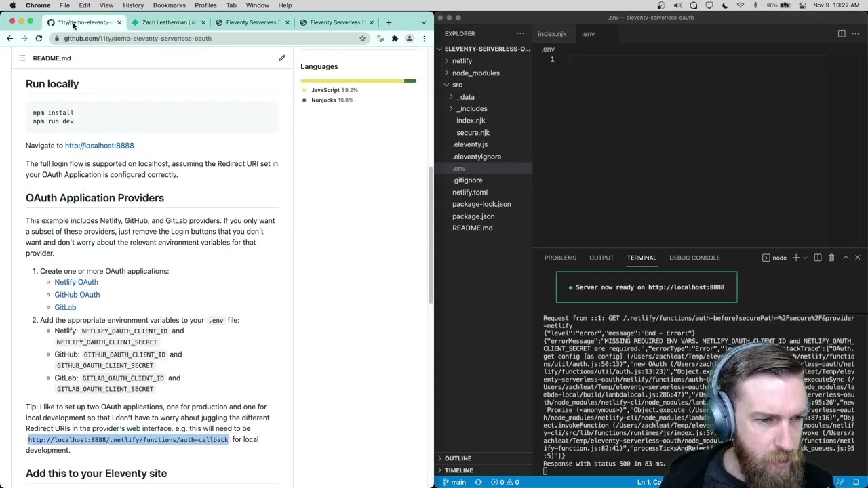Expand the node_modules folder

click(x=485, y=73)
